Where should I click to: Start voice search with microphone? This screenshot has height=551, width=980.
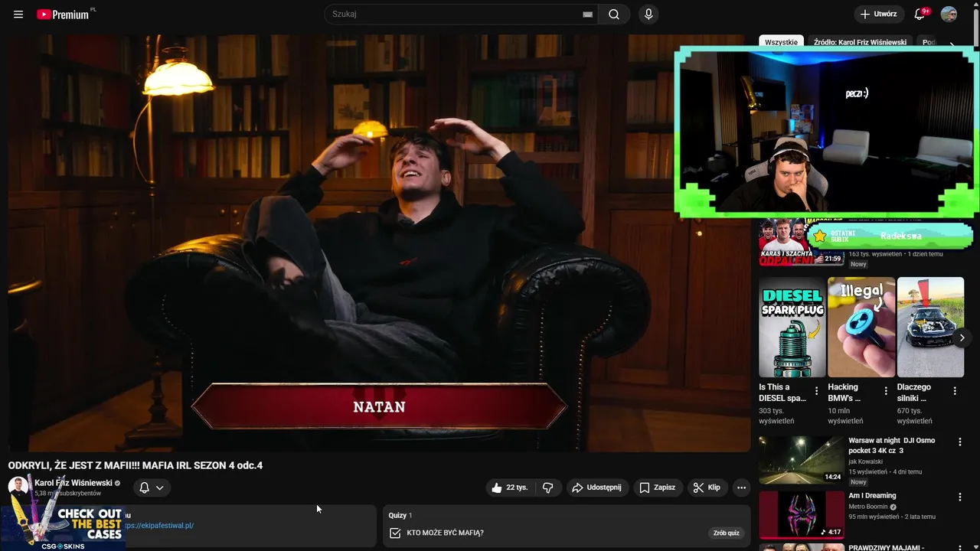click(648, 15)
